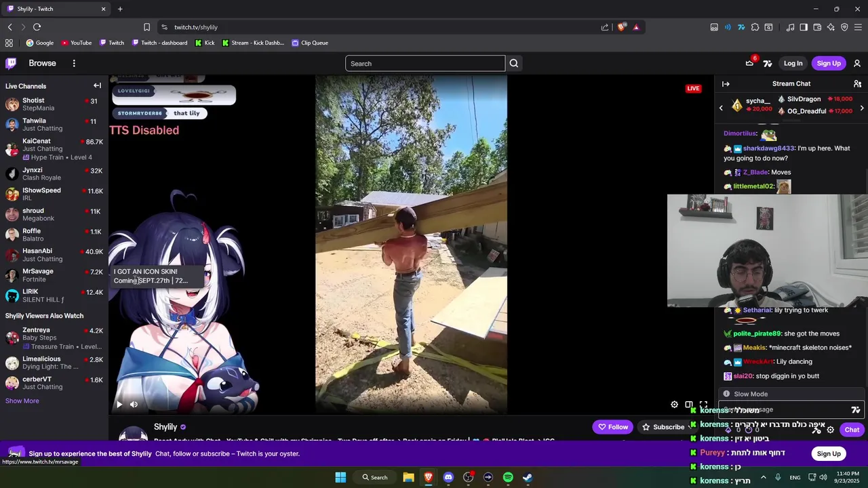Show next gift leaderboard entries
The height and width of the screenshot is (488, 868).
[x=862, y=108]
